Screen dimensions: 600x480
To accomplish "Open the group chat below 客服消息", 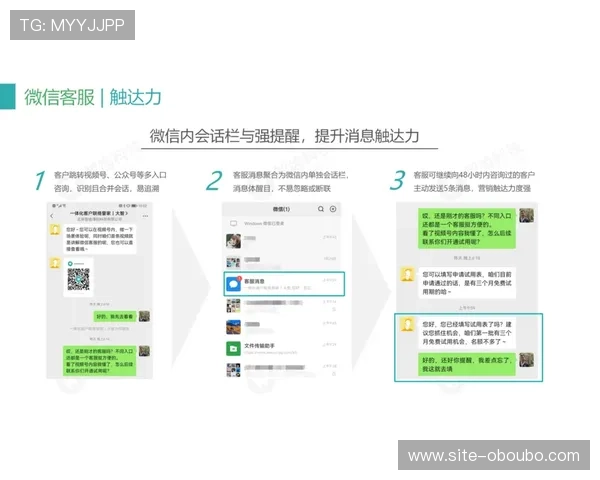I will 282,306.
